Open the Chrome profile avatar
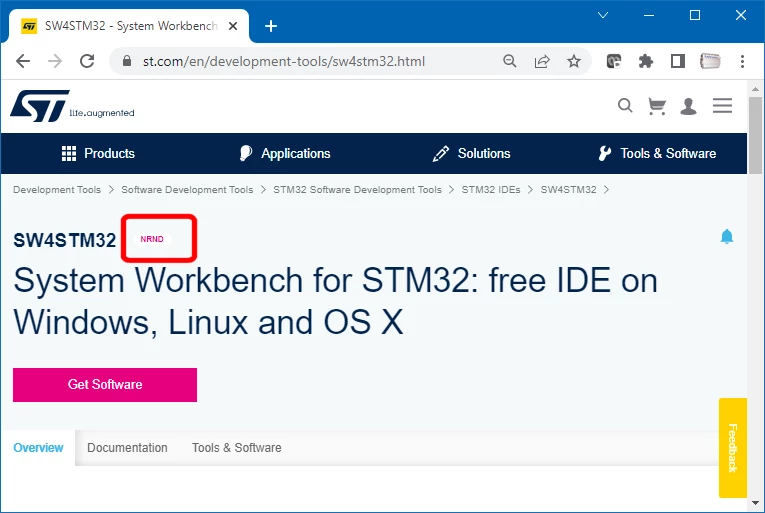 tap(710, 61)
